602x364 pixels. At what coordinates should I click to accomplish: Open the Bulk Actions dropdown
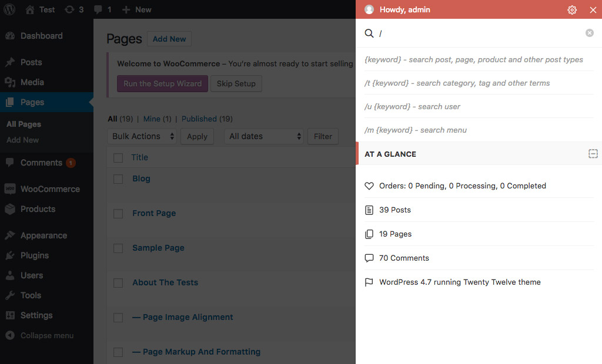coord(144,136)
